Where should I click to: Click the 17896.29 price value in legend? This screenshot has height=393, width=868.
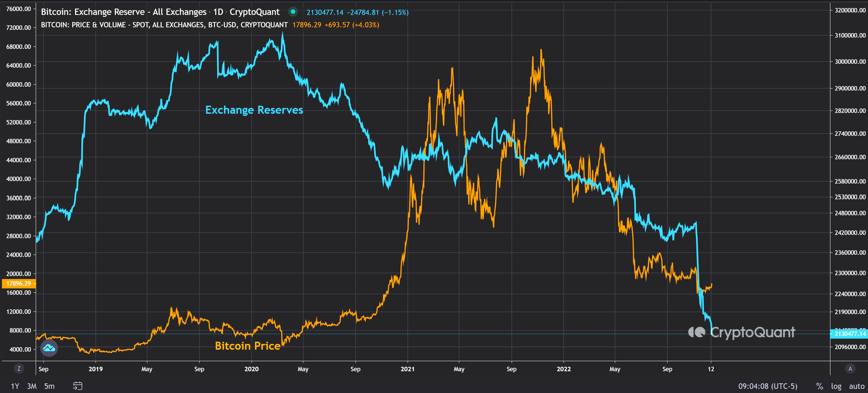coord(307,25)
